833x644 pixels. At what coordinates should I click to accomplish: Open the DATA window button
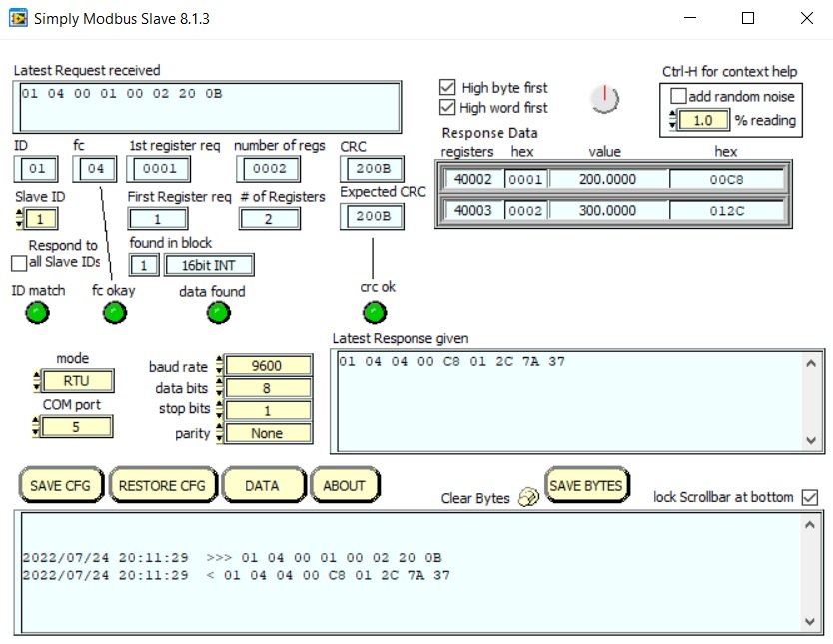point(263,485)
